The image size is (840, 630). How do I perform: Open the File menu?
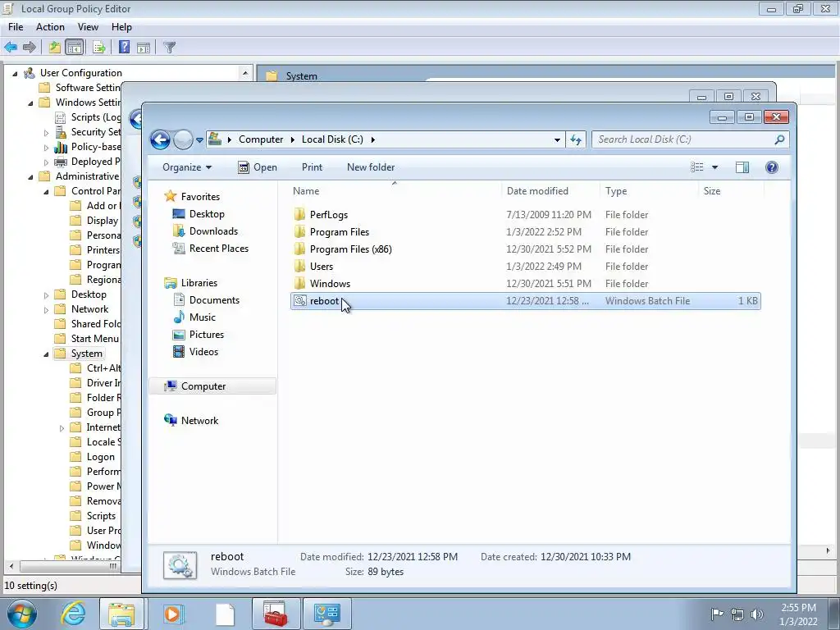16,27
